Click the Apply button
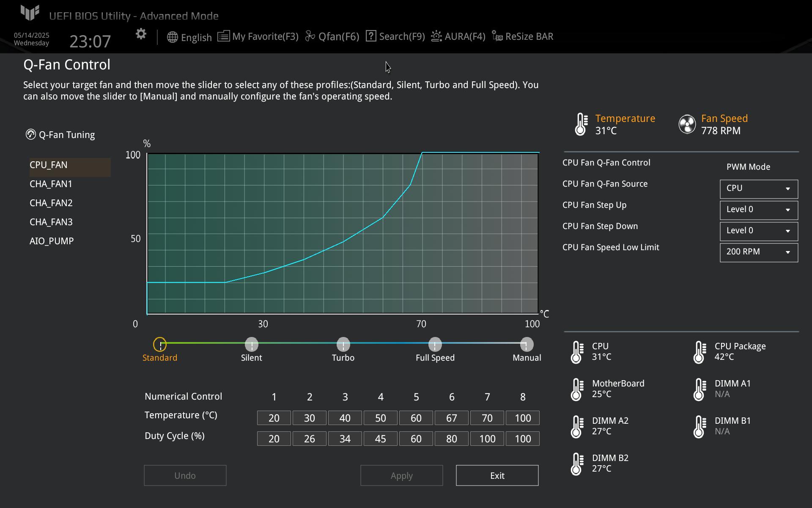Screen dimensions: 812x508 tap(401, 475)
